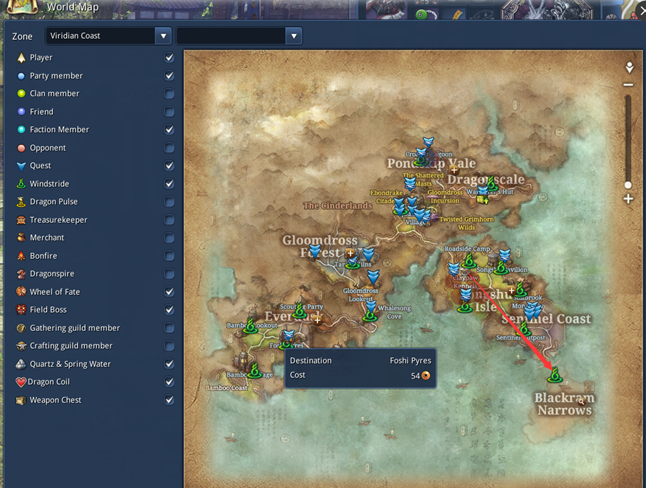Click the map zoom slider handle
The width and height of the screenshot is (646, 488).
(628, 185)
